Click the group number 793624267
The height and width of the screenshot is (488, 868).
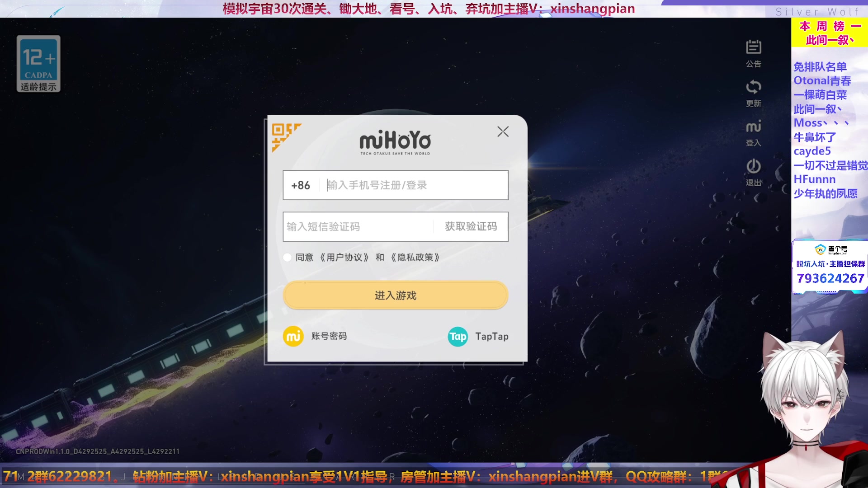coord(830,278)
